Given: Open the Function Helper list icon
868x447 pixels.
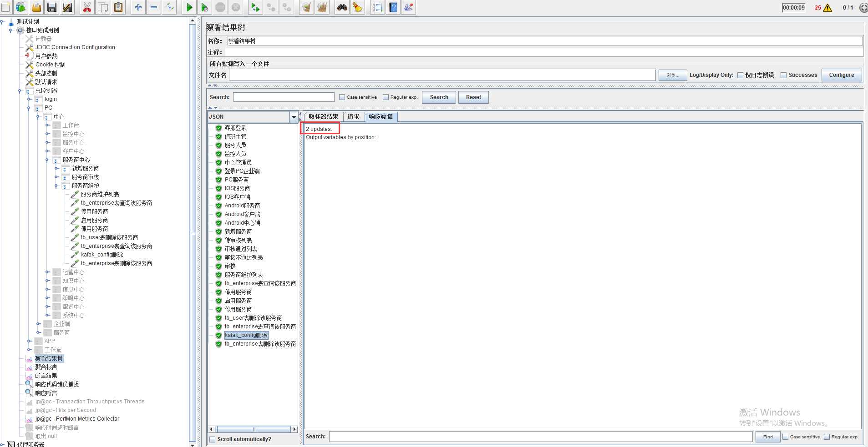Looking at the screenshot, I should point(377,7).
